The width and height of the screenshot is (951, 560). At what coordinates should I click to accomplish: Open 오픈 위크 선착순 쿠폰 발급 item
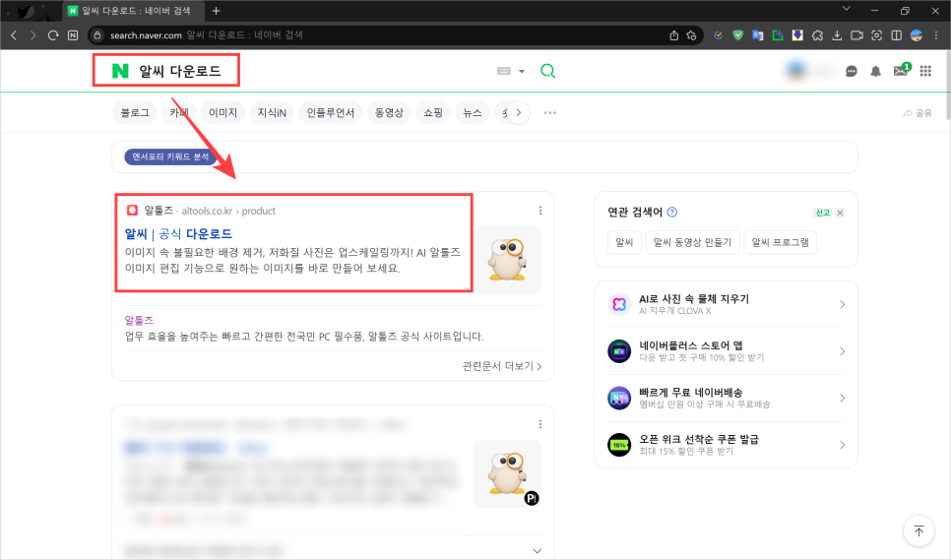point(726,445)
